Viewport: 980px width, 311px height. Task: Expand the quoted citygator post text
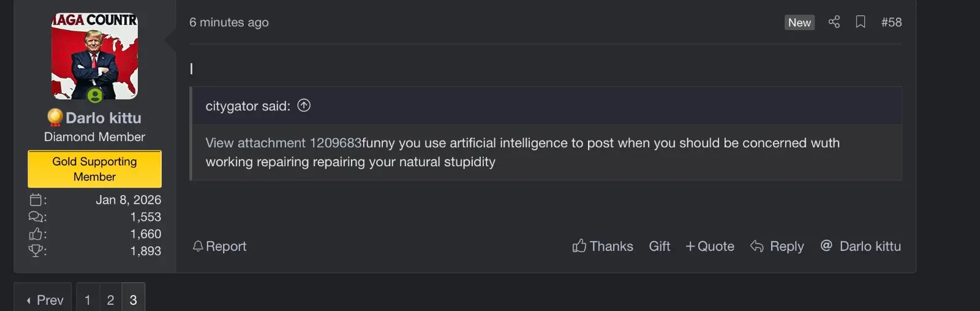click(x=545, y=153)
